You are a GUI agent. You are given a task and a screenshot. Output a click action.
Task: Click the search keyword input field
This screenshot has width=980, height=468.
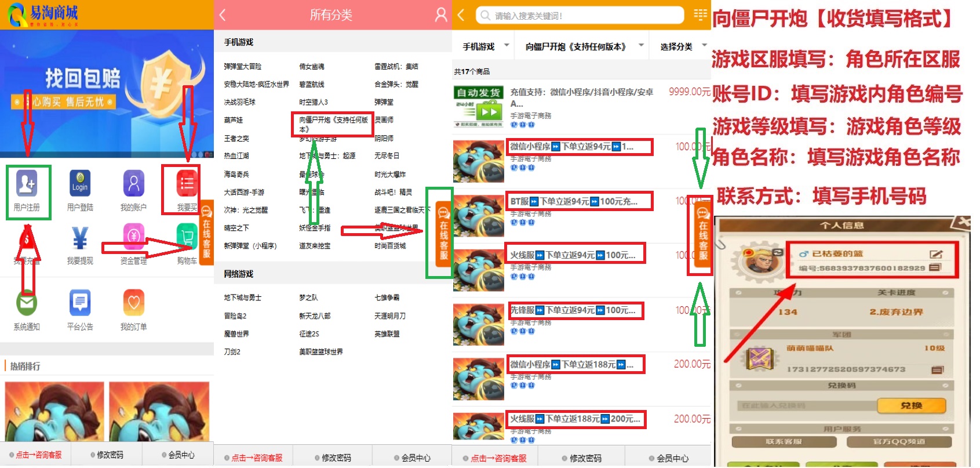pyautogui.click(x=580, y=16)
